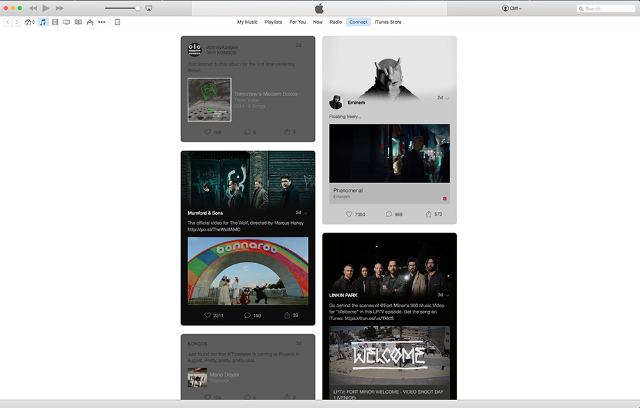
Task: Click the red badge on Phenomenal card
Action: 444,199
